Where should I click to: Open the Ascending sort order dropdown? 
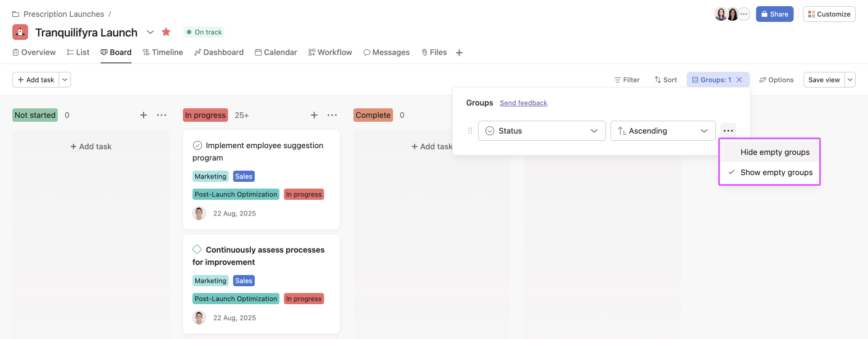663,131
